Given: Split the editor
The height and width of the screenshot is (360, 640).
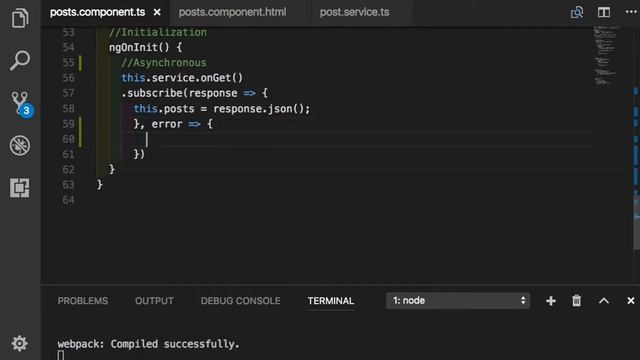Looking at the screenshot, I should coord(604,12).
